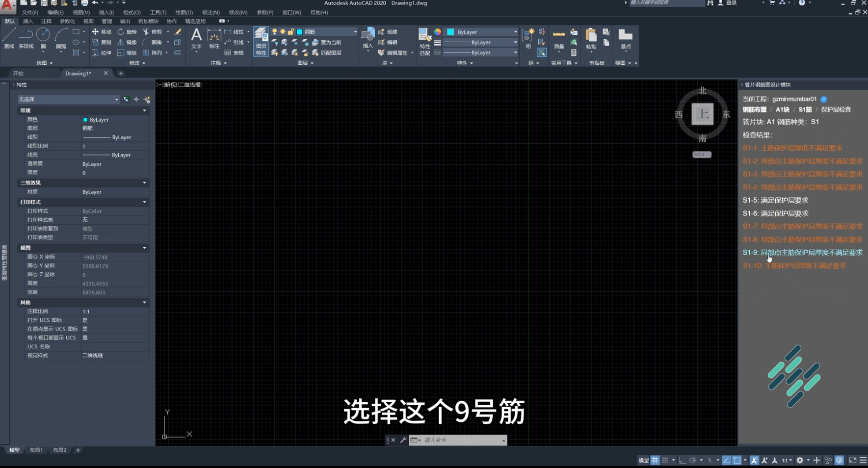Image resolution: width=868 pixels, height=468 pixels.
Task: Open Layer Properties (图层特性) manager
Action: point(261,42)
